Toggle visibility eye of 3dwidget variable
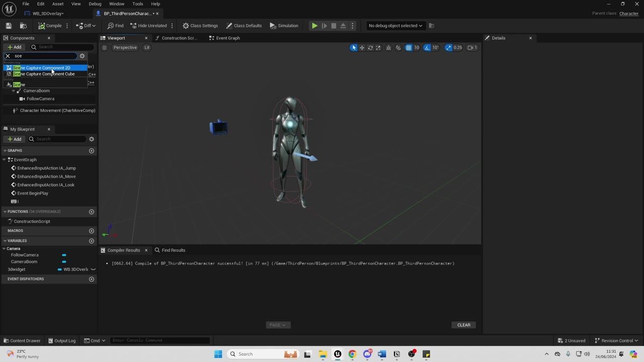This screenshot has height=362, width=644. tap(93, 269)
